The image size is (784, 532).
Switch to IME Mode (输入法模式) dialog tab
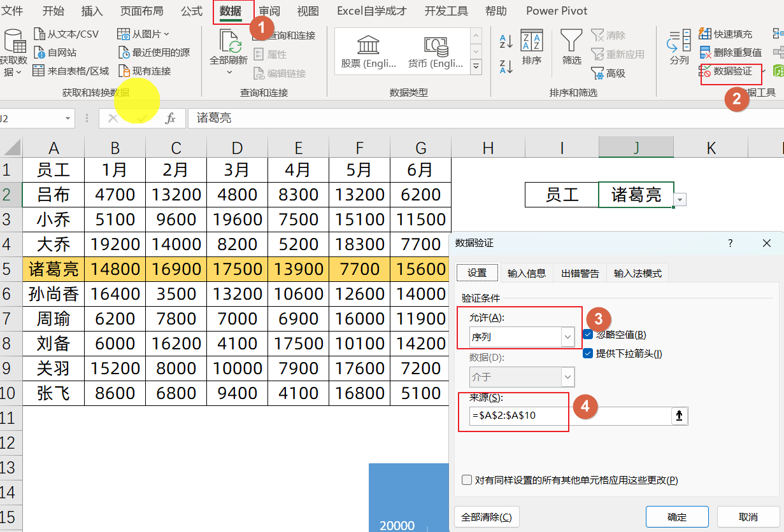click(x=638, y=273)
